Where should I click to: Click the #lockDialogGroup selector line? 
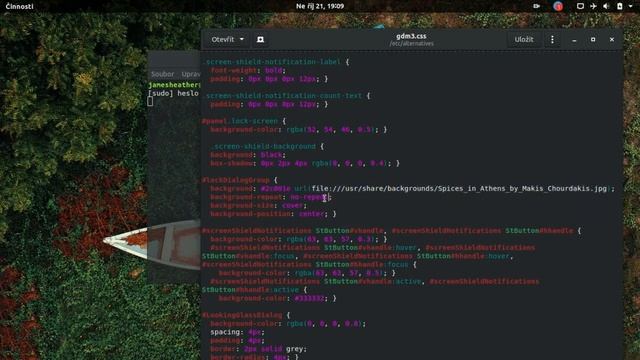240,180
